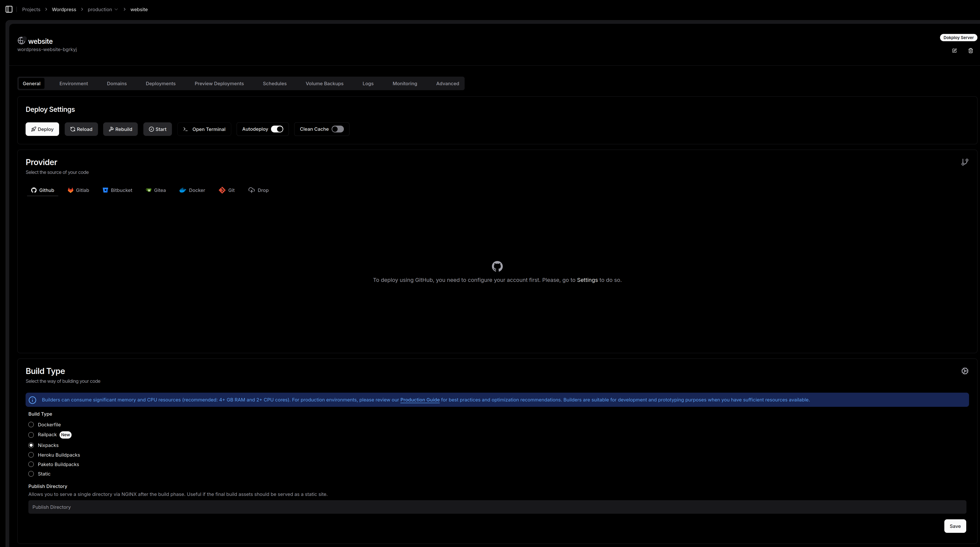980x547 pixels.
Task: Select the Gitea provider
Action: point(156,190)
